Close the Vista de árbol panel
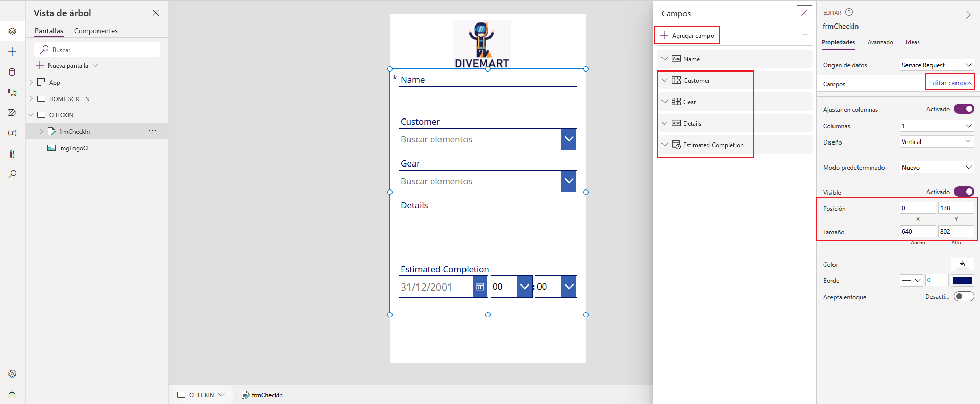Screen dimensions: 980x404 pos(156,13)
